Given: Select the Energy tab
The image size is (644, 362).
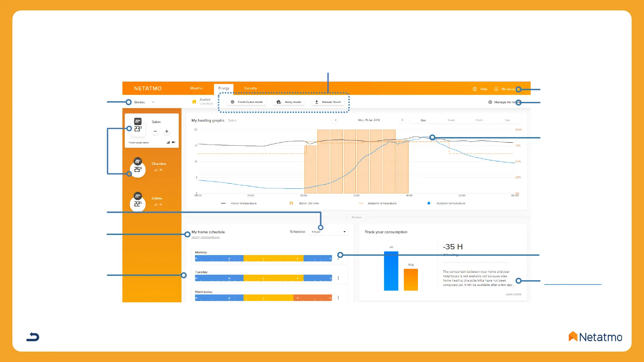Looking at the screenshot, I should click(x=224, y=88).
